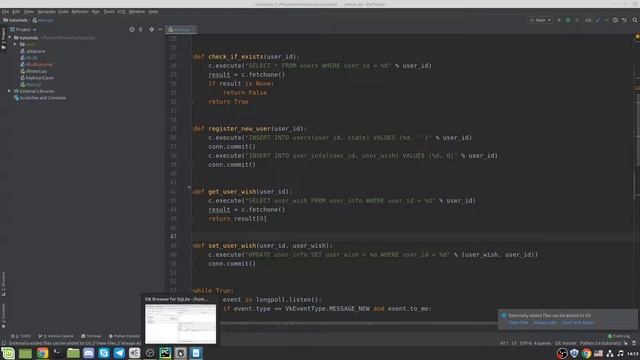Click editor vertical scrollbar on right

(x=637, y=131)
